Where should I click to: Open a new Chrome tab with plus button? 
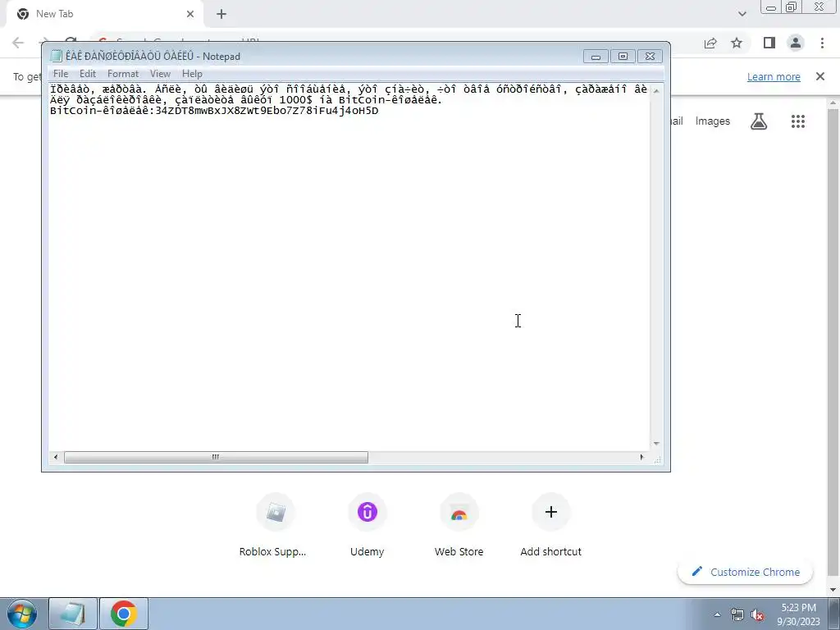[x=221, y=14]
